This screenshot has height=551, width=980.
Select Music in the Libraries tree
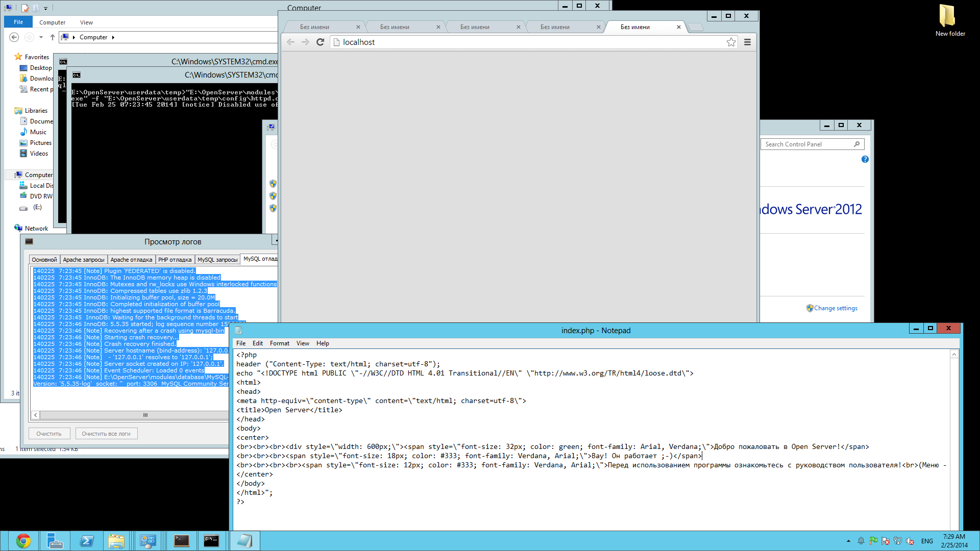[x=38, y=132]
